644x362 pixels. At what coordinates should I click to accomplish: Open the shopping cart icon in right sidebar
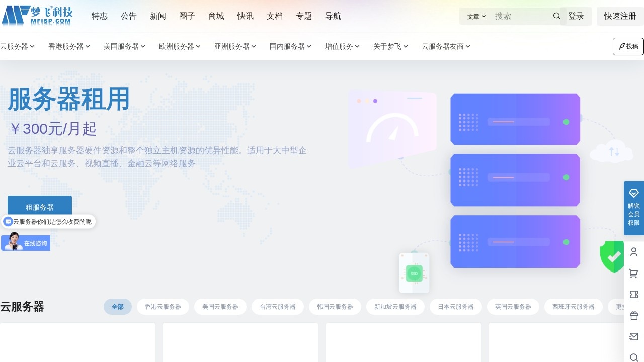pos(633,273)
